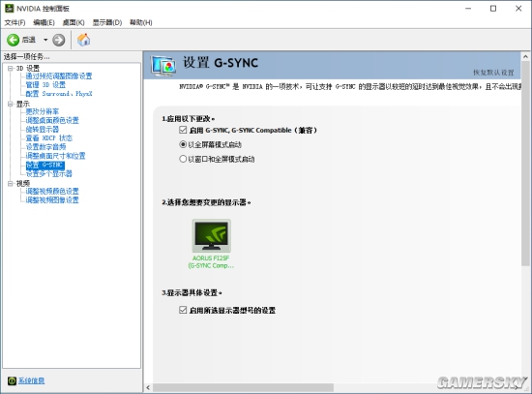Open the Home house icon
The image size is (532, 394).
tap(84, 40)
